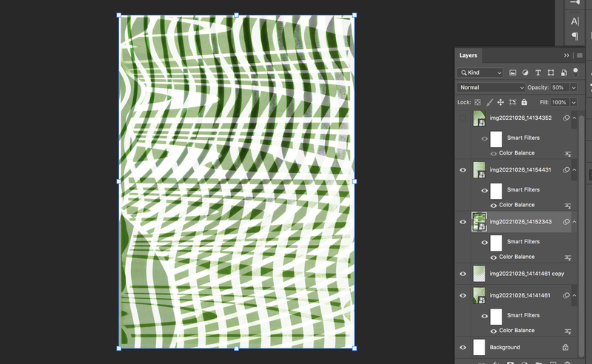This screenshot has width=592, height=364.
Task: Hide the img20221026_14154431 layer
Action: click(463, 170)
